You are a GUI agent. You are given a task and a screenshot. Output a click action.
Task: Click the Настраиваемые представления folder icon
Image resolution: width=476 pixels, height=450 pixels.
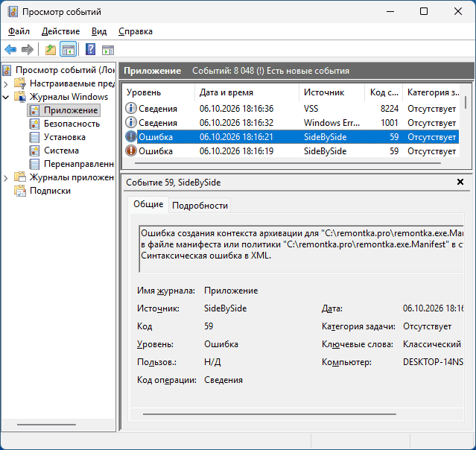click(x=20, y=83)
